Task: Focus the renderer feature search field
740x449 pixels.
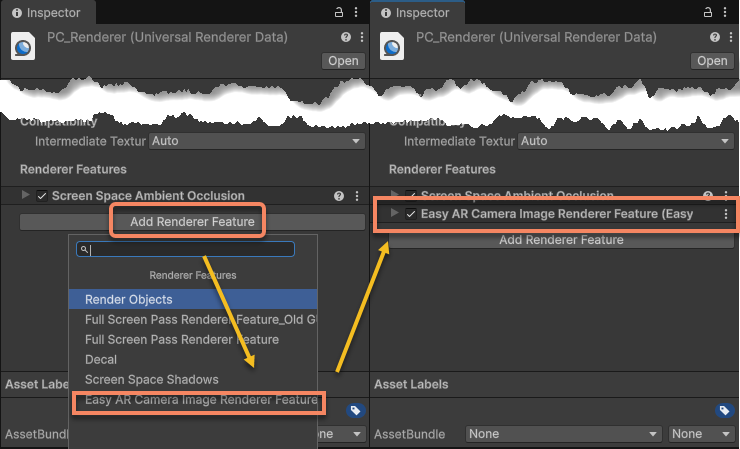Action: (185, 249)
